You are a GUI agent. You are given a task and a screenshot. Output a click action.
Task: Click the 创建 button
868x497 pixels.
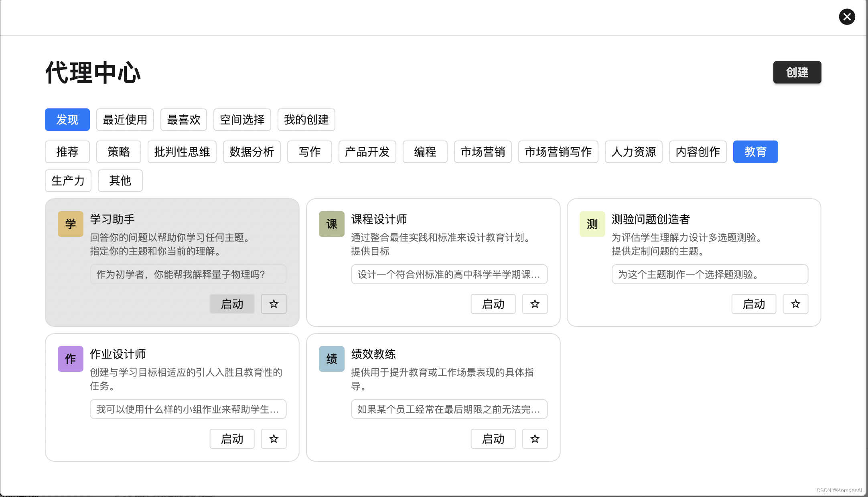pos(797,72)
